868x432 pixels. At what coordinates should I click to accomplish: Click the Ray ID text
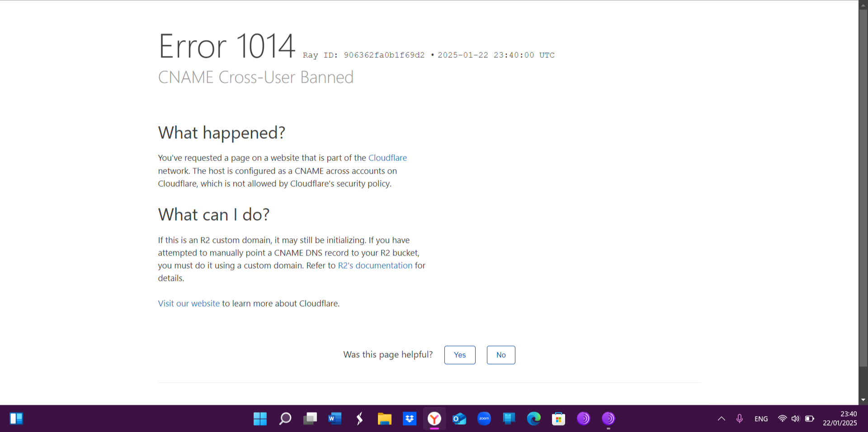click(x=364, y=55)
